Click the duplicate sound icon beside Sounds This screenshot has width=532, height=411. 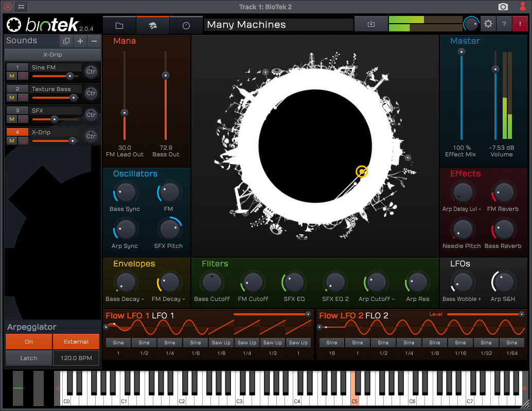click(66, 41)
